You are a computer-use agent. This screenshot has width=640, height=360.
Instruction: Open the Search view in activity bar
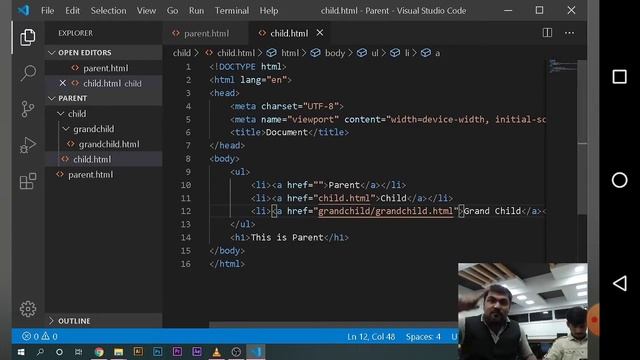coord(28,73)
